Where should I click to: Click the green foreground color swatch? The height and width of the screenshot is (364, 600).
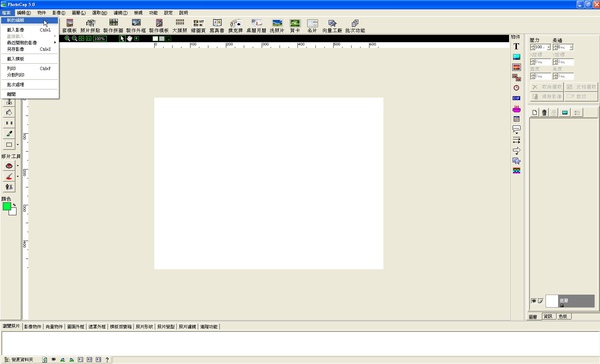[7, 206]
